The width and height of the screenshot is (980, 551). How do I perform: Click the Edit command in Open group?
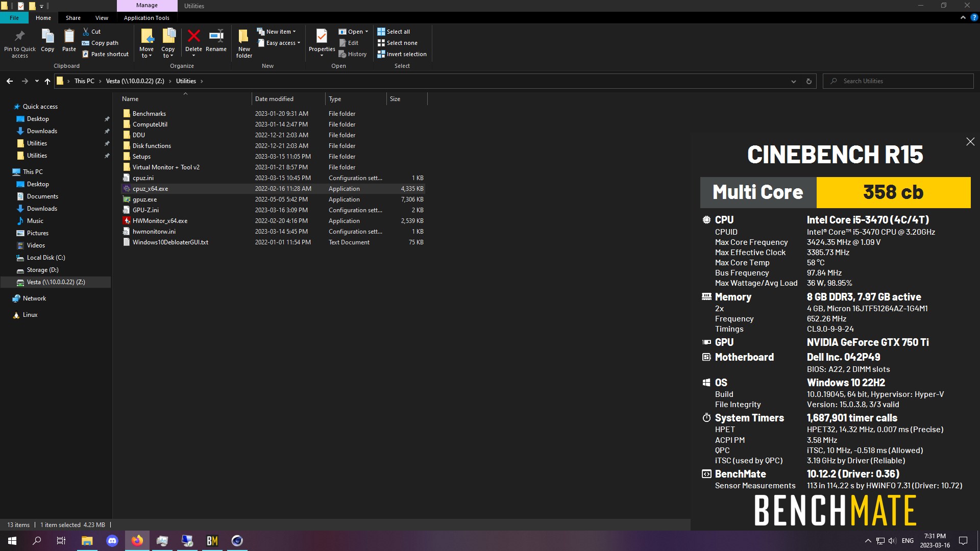coord(349,43)
